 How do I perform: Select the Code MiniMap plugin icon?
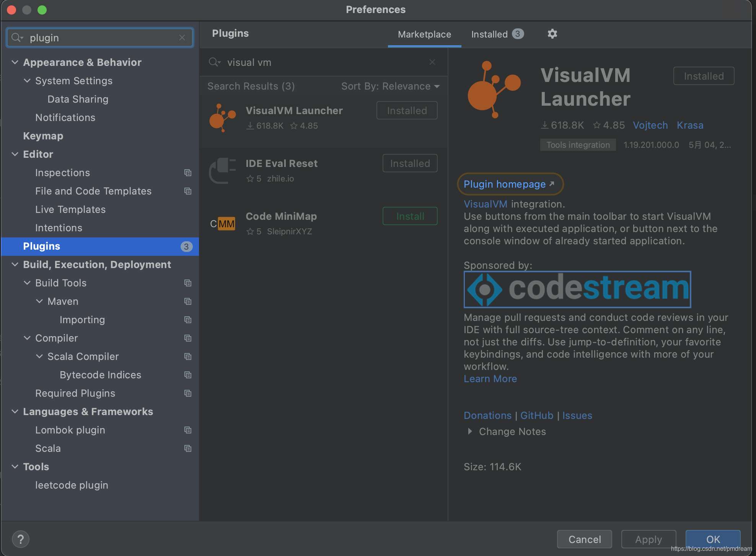(222, 224)
